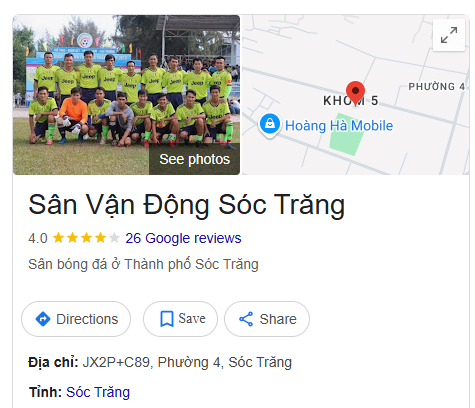The image size is (475, 408).
Task: Save this place with the Save button
Action: click(x=180, y=319)
